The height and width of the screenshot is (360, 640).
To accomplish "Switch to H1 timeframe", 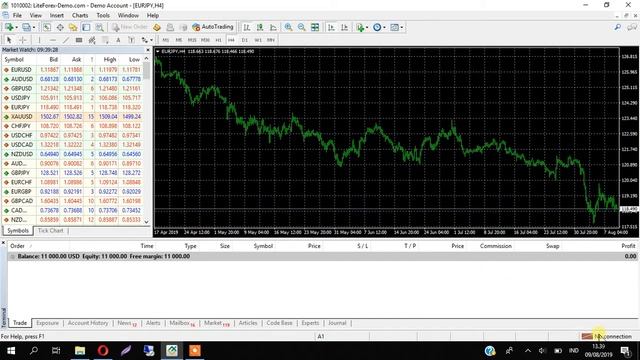I will click(x=218, y=40).
